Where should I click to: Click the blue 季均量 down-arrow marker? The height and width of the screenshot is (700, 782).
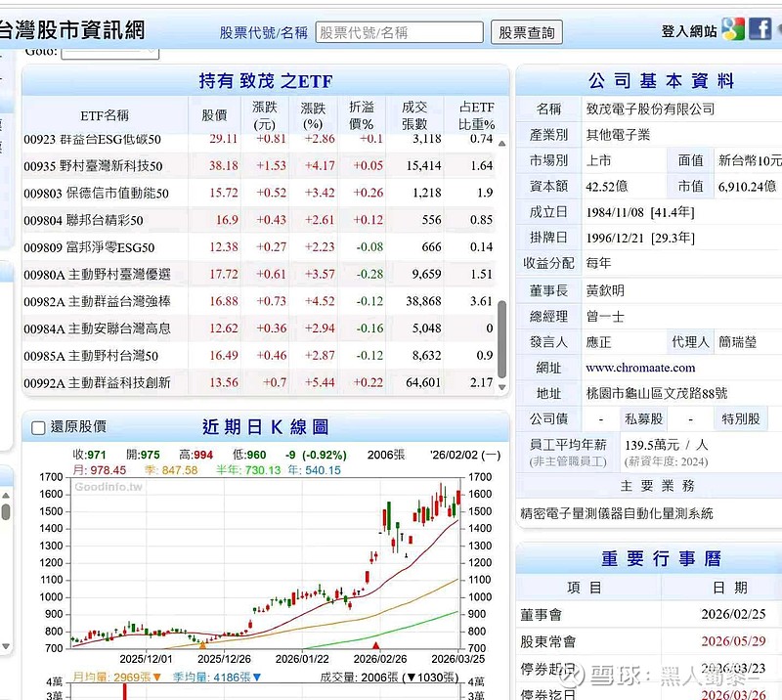coord(257,678)
